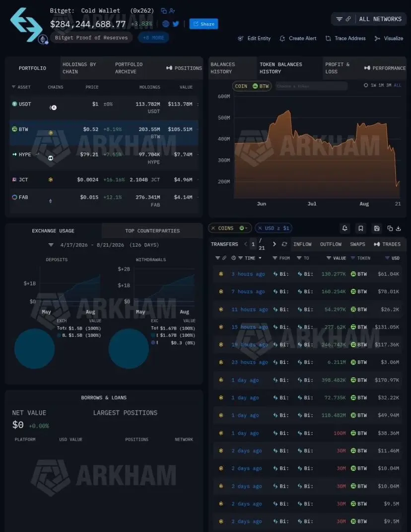Click the copy icon above transfers
This screenshot has height=532, width=411.
click(390, 228)
